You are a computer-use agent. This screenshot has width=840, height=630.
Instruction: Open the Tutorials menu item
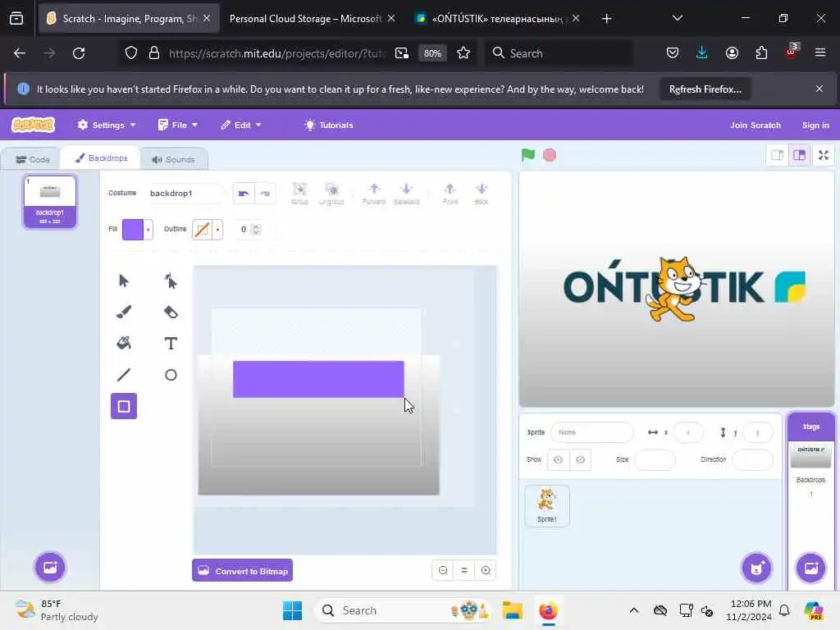(x=329, y=125)
